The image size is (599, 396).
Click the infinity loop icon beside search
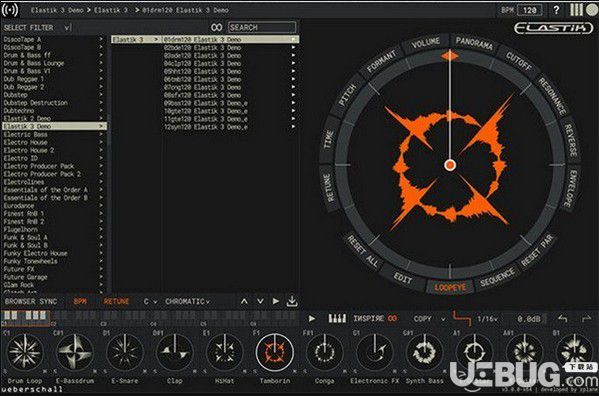[x=217, y=27]
